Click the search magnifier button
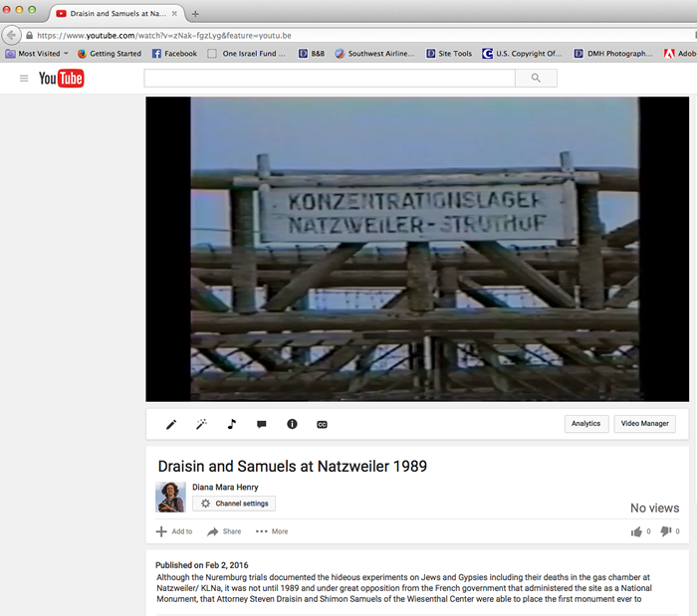This screenshot has height=616, width=697. (x=536, y=79)
